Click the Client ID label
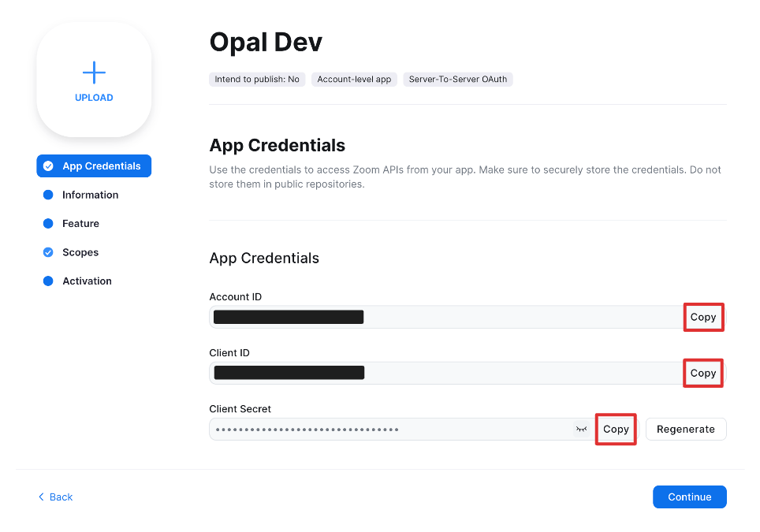Viewport: 760px width, 532px height. tap(229, 353)
